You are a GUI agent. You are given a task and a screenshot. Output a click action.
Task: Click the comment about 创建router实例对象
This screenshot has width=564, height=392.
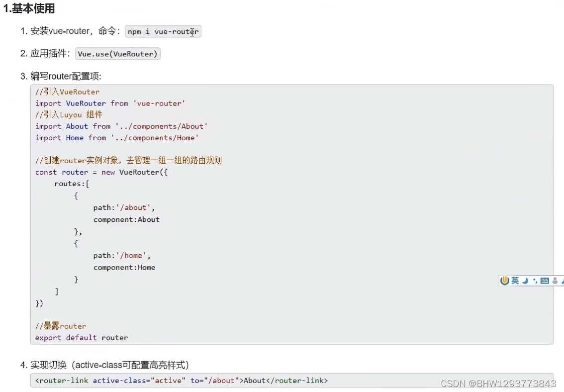click(x=128, y=160)
